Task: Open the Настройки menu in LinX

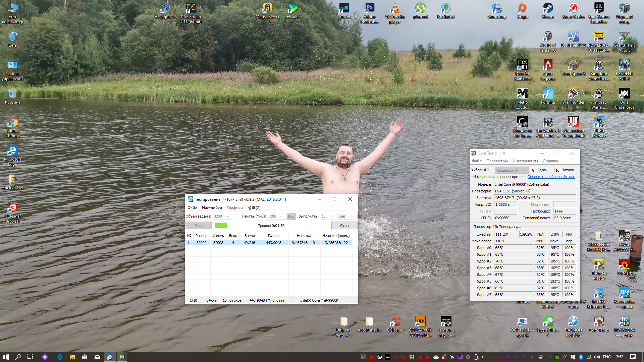Action: pos(212,208)
